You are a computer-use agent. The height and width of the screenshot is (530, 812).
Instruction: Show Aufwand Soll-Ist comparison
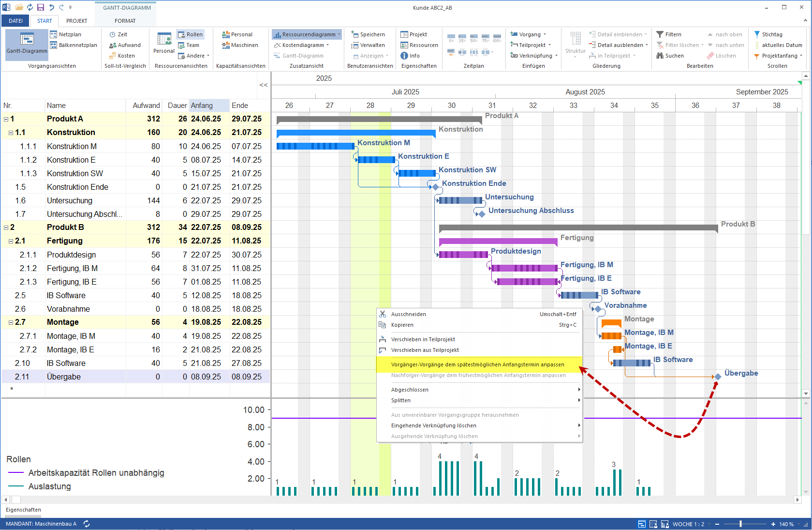point(125,45)
